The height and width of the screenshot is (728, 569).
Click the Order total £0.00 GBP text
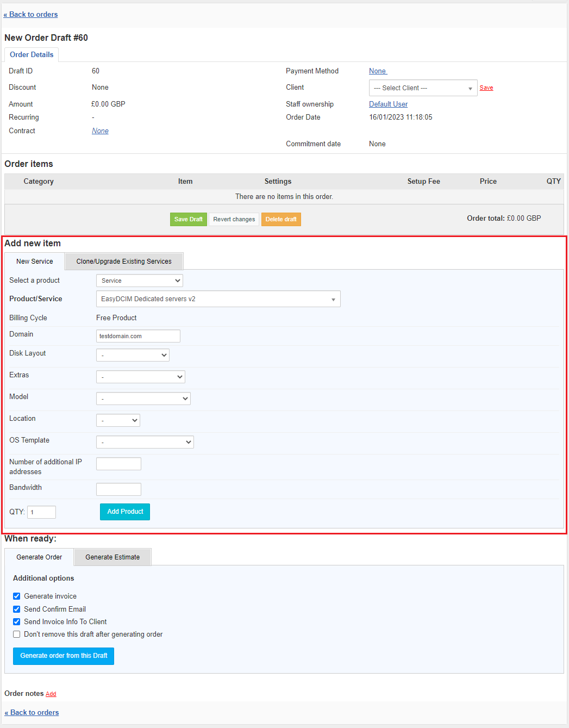(x=504, y=219)
